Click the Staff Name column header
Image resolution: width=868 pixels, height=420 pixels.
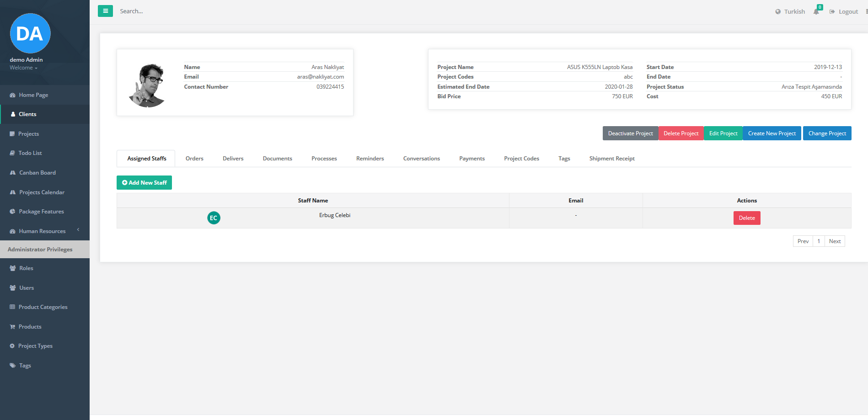coord(313,201)
